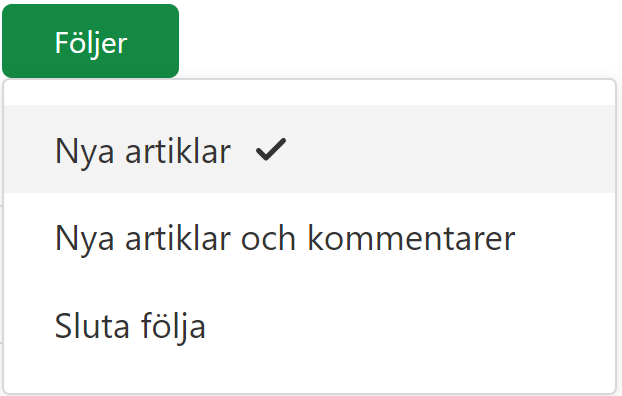Collapse the Följer dropdown menu
The image size is (622, 396).
tap(90, 41)
